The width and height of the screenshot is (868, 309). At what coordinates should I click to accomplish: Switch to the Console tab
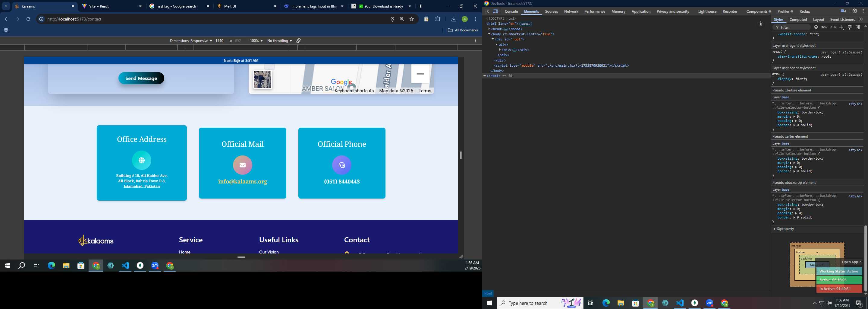511,11
